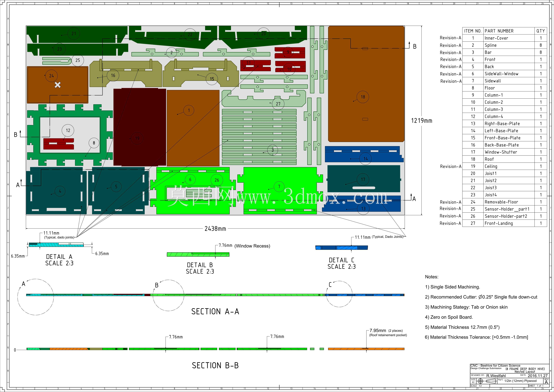Image resolution: width=554 pixels, height=392 pixels.
Task: Click the 'DETAIL A' label
Action: [x=59, y=257]
